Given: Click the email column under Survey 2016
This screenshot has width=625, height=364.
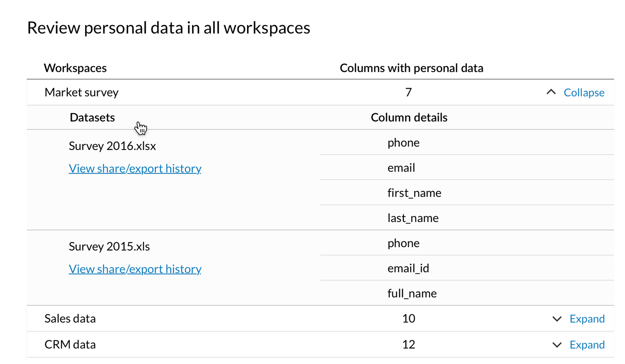Looking at the screenshot, I should 401,168.
